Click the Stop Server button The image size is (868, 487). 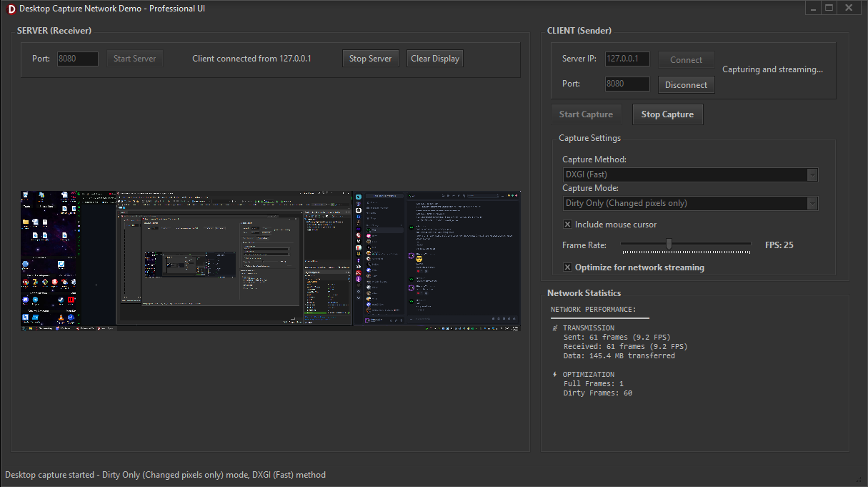370,59
